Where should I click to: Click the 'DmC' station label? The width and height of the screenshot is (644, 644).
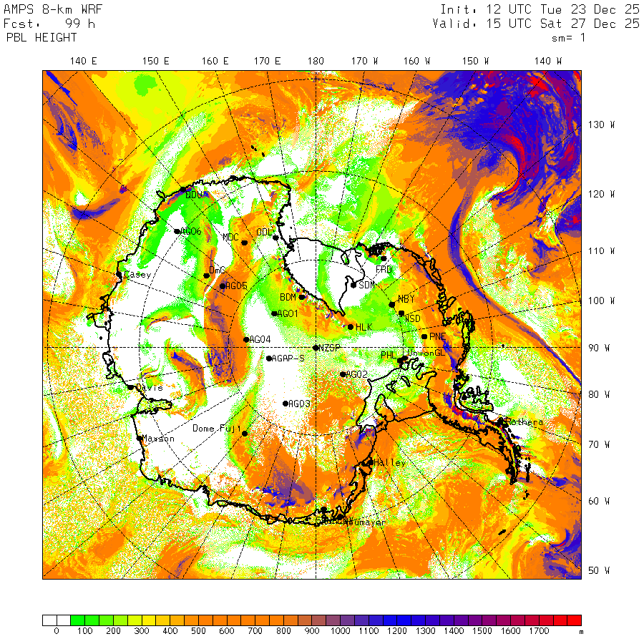pos(218,270)
